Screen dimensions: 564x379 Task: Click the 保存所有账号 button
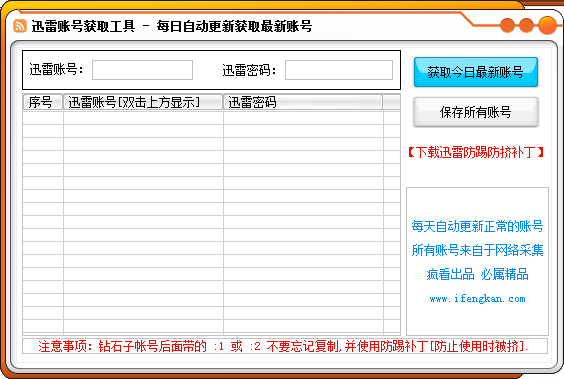[476, 112]
